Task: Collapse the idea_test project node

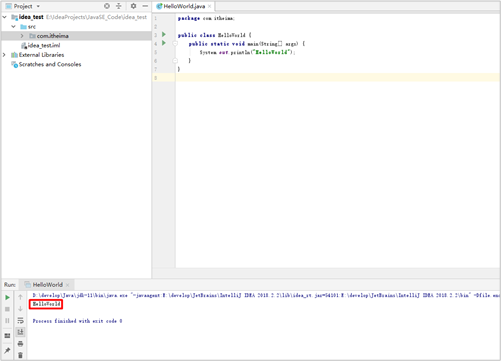Action: [5, 17]
